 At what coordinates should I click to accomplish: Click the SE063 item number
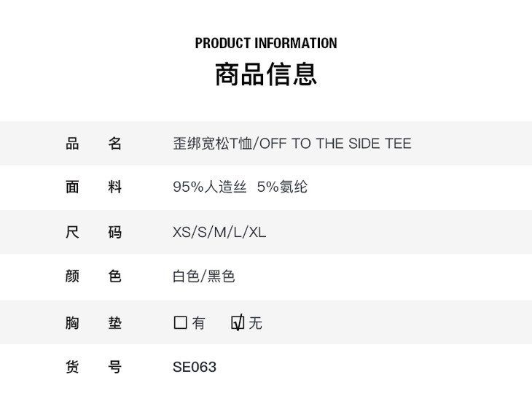click(x=195, y=367)
